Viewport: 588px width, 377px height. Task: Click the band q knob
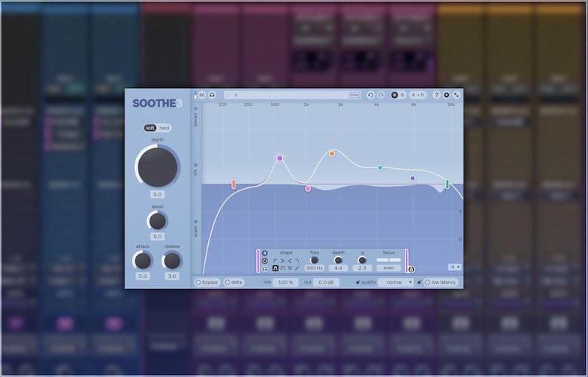pyautogui.click(x=362, y=260)
